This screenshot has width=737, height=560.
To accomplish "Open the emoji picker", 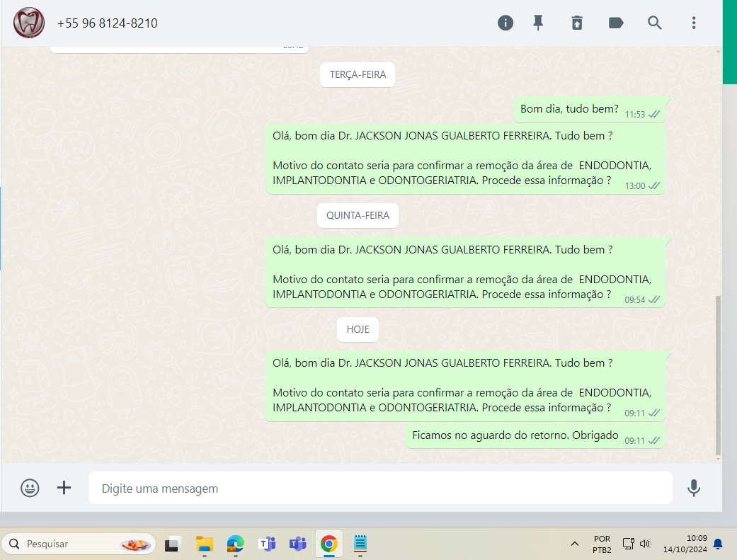I will (30, 488).
